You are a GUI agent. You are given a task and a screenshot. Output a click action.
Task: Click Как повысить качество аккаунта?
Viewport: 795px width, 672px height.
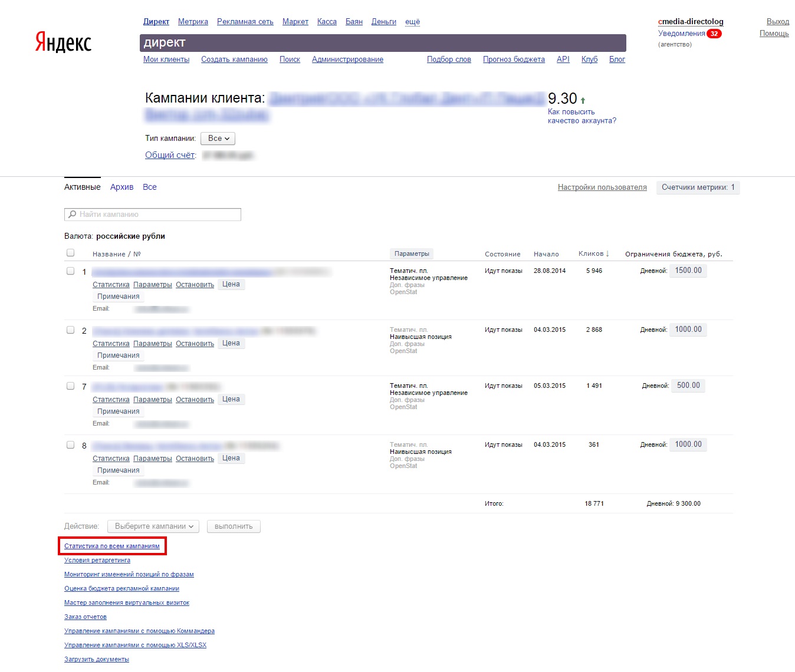(x=582, y=116)
